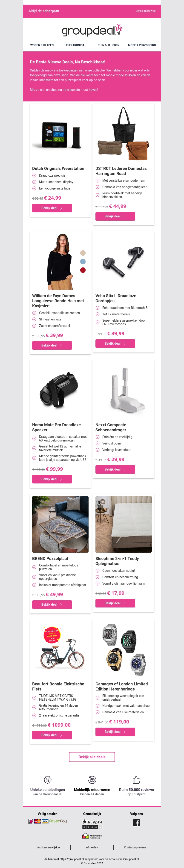The width and height of the screenshot is (184, 868).
Task: Click the checkmark beside Veilig drogen
Action: (x=98, y=443)
